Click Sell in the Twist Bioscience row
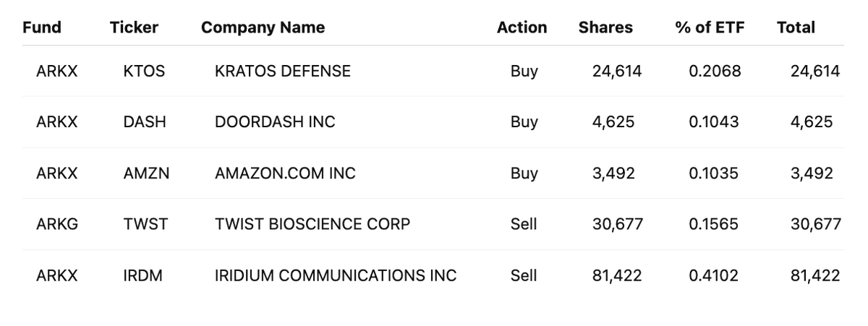 click(524, 224)
